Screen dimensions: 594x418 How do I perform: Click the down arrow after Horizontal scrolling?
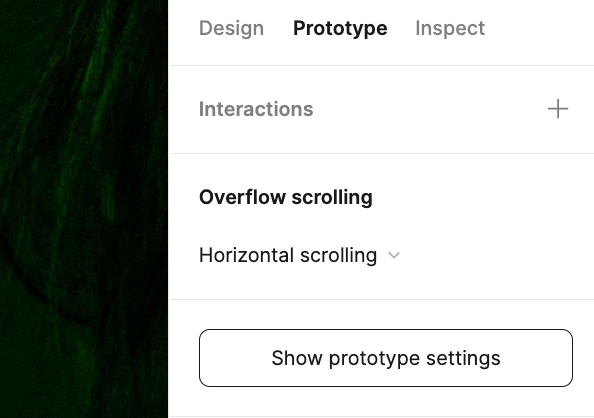coord(394,255)
